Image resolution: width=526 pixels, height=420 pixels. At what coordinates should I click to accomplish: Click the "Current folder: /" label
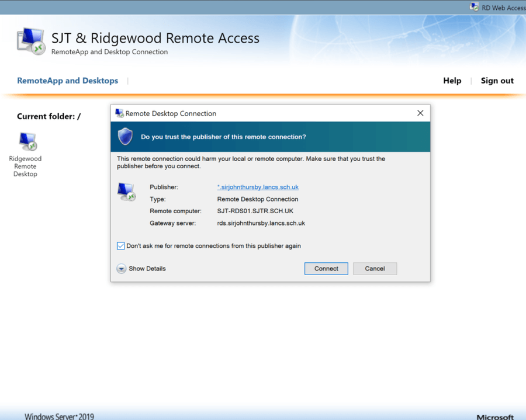coord(49,116)
